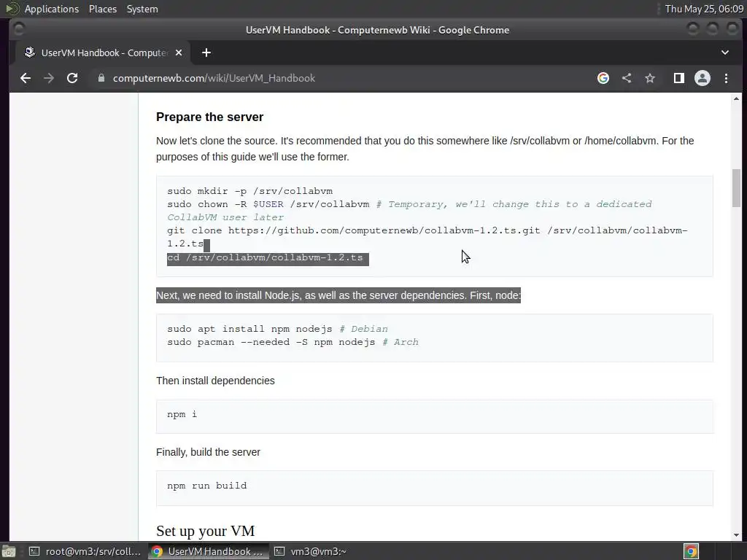The image size is (747, 560).
Task: Click the Applications menu logo icon
Action: pyautogui.click(x=12, y=9)
